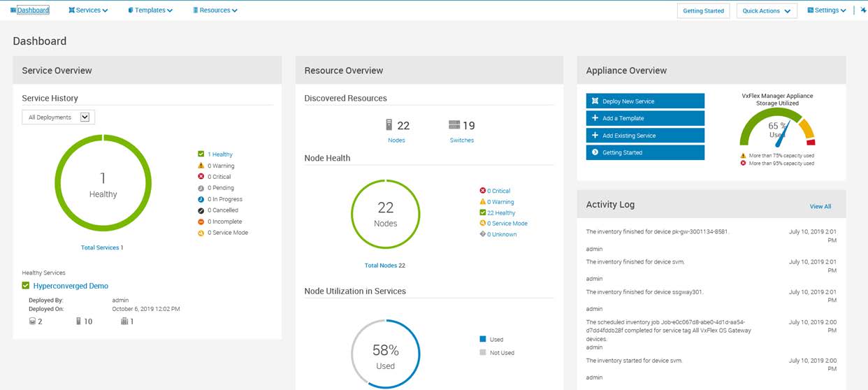Click the Nodes server icon under Discovered Resources

pyautogui.click(x=389, y=125)
